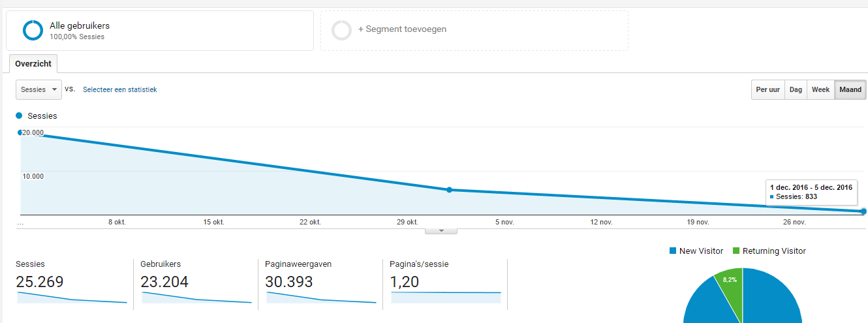The height and width of the screenshot is (323, 868).
Task: Click the 19 nov. axis label
Action: point(698,223)
